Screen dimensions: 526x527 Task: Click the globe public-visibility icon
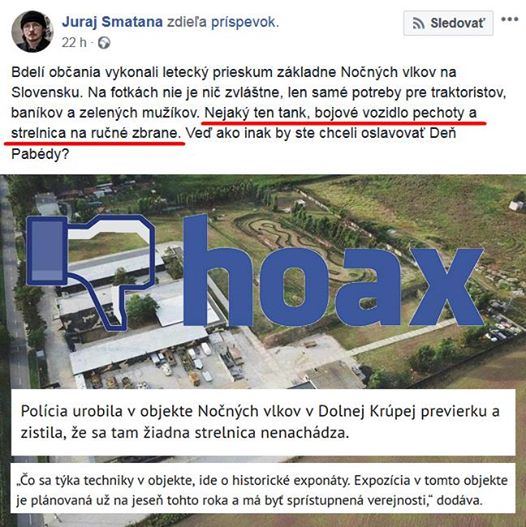click(x=104, y=43)
